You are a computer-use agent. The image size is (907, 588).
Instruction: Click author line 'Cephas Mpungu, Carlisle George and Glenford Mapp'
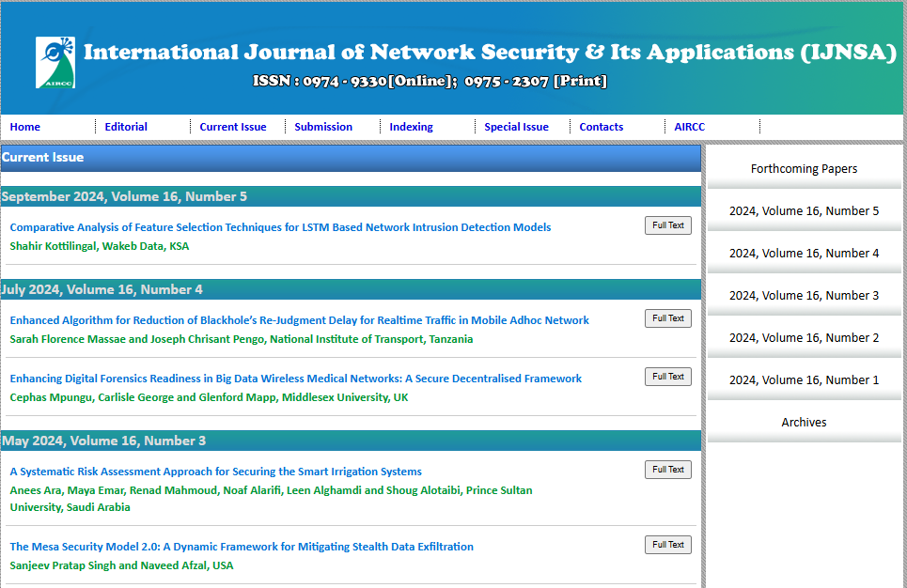click(x=209, y=397)
